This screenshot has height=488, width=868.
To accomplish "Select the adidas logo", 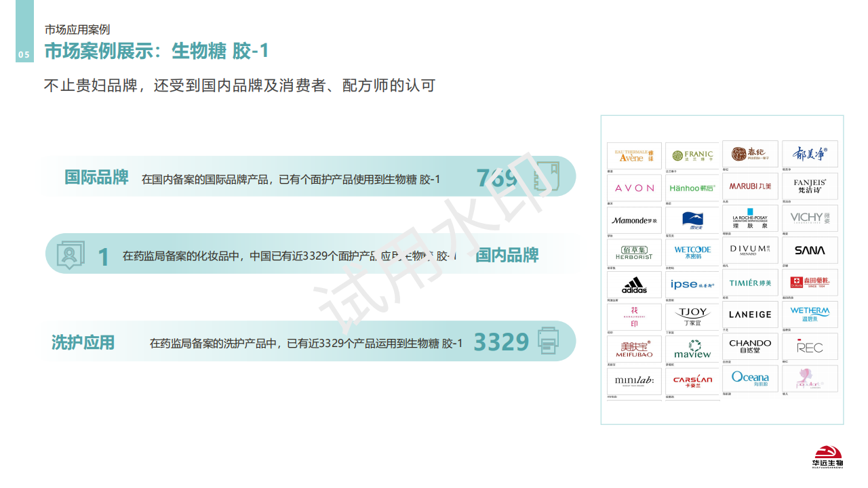I will (x=634, y=285).
